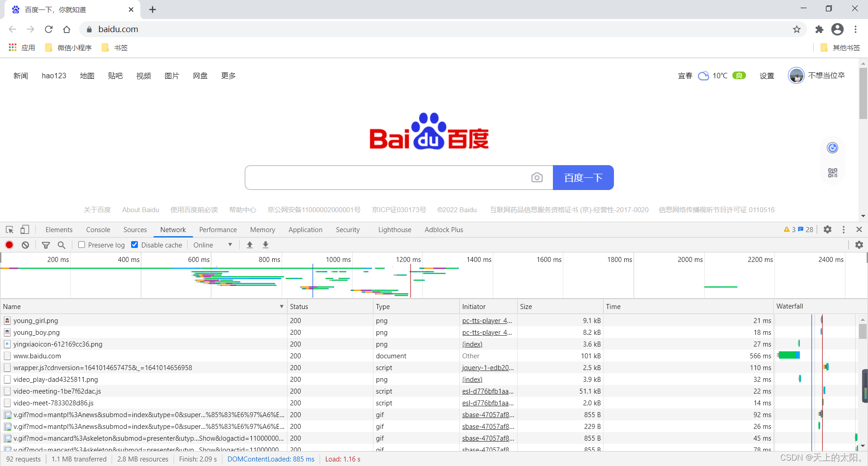Open the network search magnifier icon
868x466 pixels.
(x=61, y=245)
